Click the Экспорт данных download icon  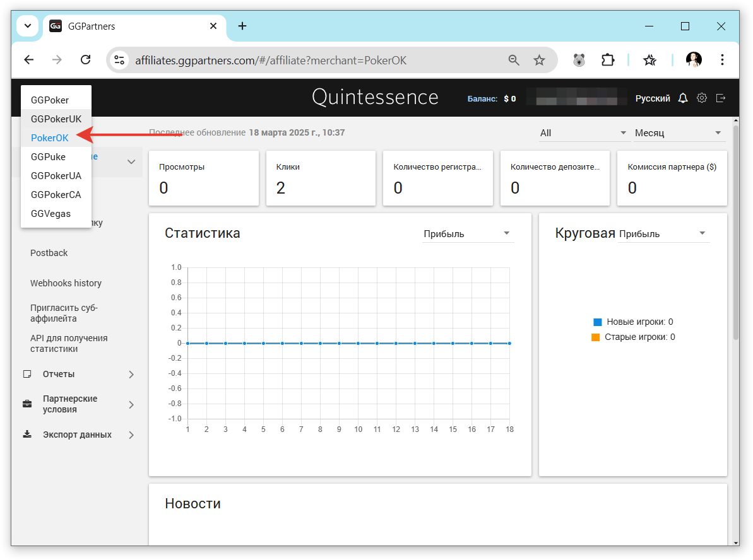[x=27, y=435]
